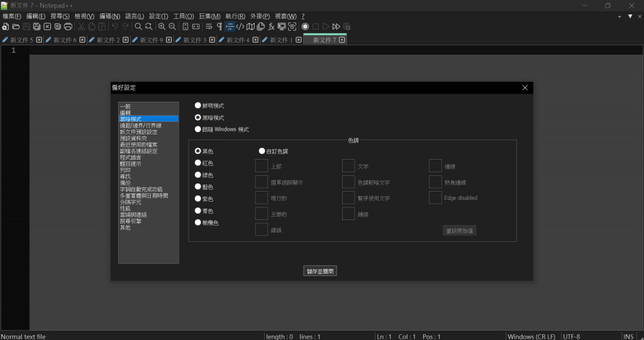Open the down-arrow dropdown at top right
The width and height of the screenshot is (644, 340).
[630, 16]
